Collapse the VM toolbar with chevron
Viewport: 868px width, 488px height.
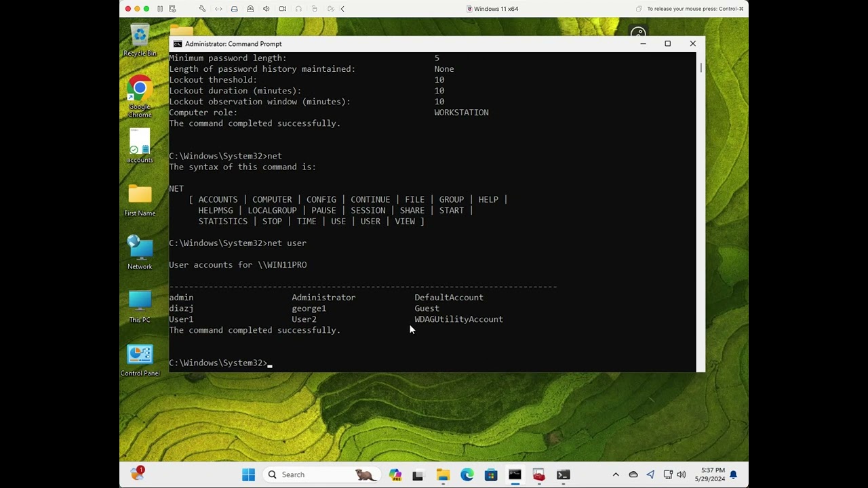click(x=342, y=9)
